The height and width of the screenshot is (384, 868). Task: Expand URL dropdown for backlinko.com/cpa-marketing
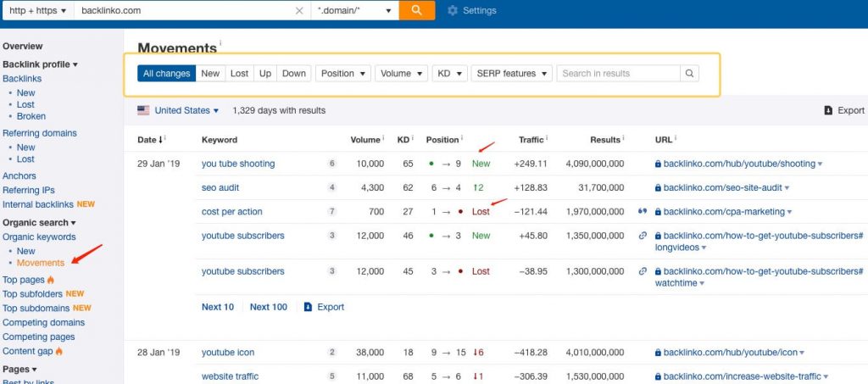click(789, 212)
